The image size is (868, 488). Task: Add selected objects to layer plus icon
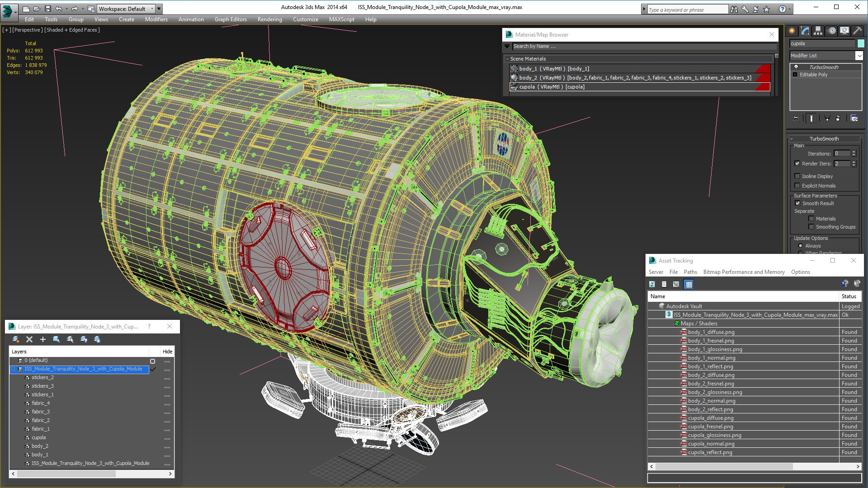43,339
